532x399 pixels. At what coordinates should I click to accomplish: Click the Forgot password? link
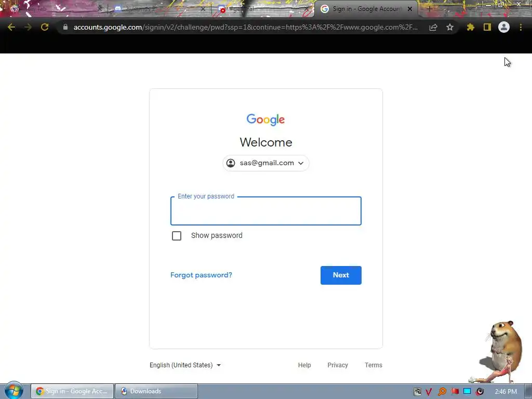click(201, 275)
